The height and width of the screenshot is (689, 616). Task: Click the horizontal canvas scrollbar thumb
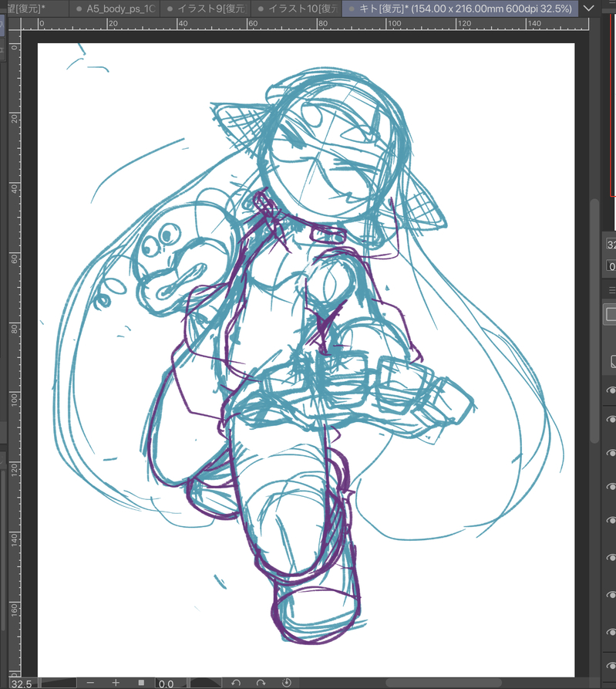point(443,683)
